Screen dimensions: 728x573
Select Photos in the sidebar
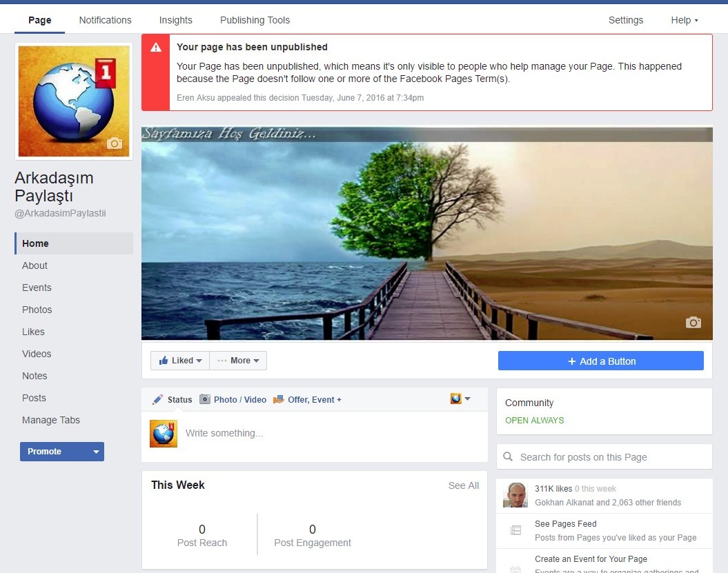click(x=37, y=310)
